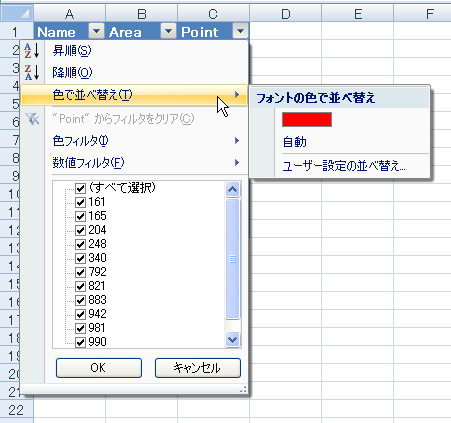Uncheck the (すべて選択) checkbox
The image size is (451, 423).
[80, 188]
